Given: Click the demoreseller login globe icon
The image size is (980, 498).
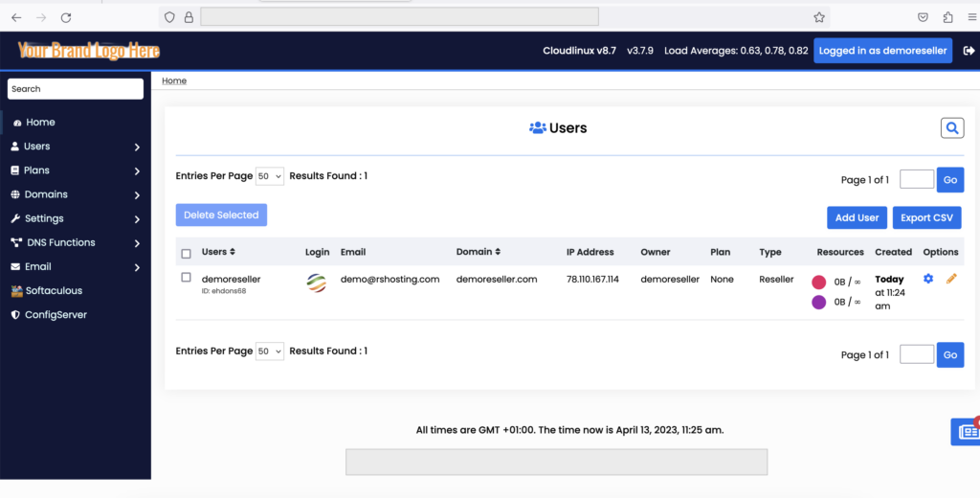Looking at the screenshot, I should (316, 283).
